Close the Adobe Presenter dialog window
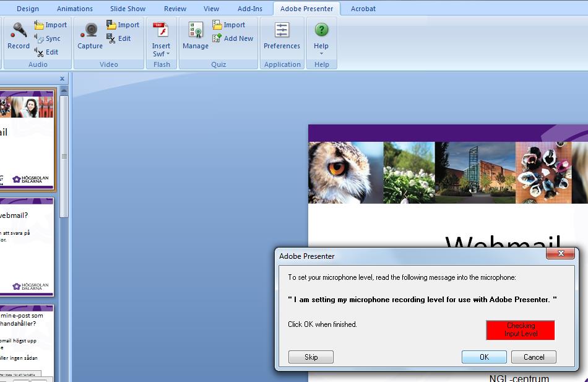This screenshot has height=382, width=588. click(x=561, y=253)
